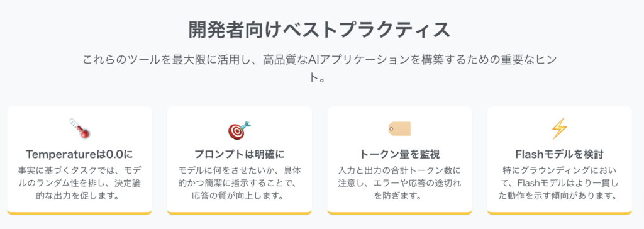The height and width of the screenshot is (229, 644).
Task: Click the subtitle text about AIアプリケーション
Action: (319, 68)
